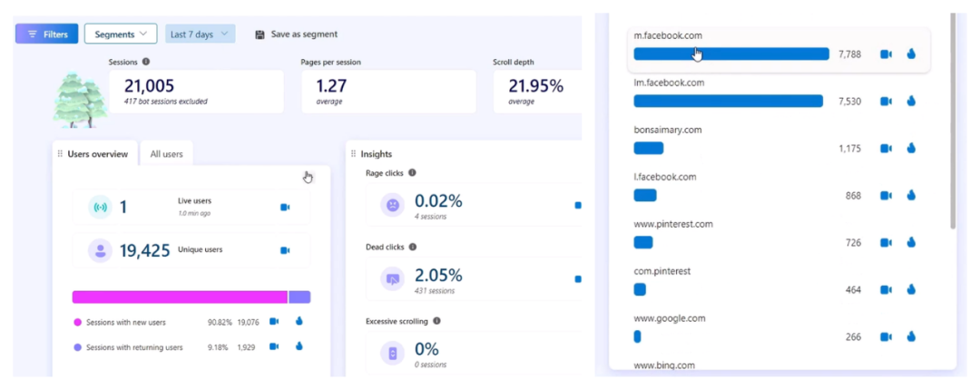Open the Last 7 days date dropdown
This screenshot has height=389, width=980.
tap(201, 34)
